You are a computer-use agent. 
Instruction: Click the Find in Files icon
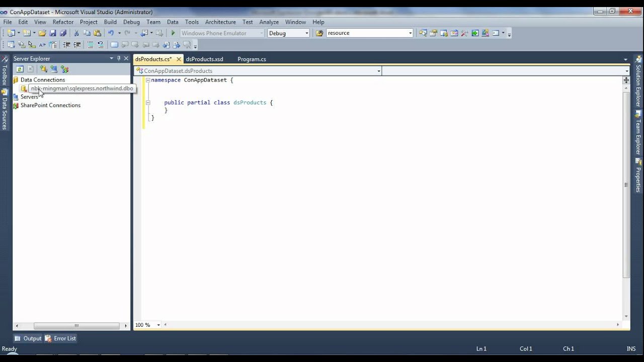(319, 33)
